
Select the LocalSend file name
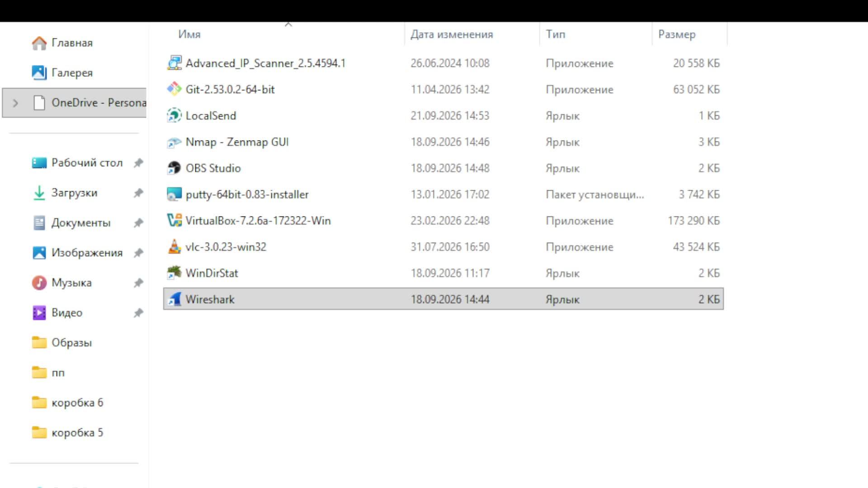[211, 116]
